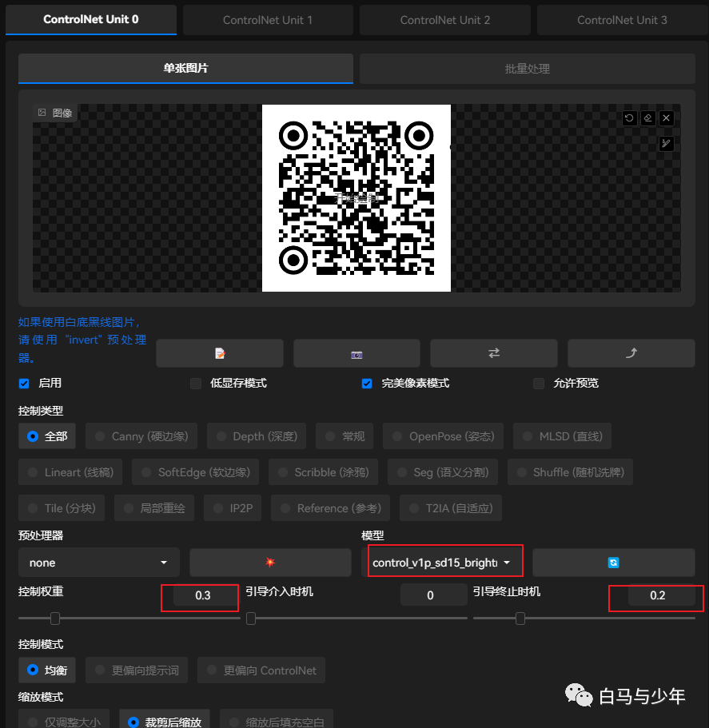The height and width of the screenshot is (728, 709).
Task: Select the Tile (分块) control type
Action: [x=62, y=508]
